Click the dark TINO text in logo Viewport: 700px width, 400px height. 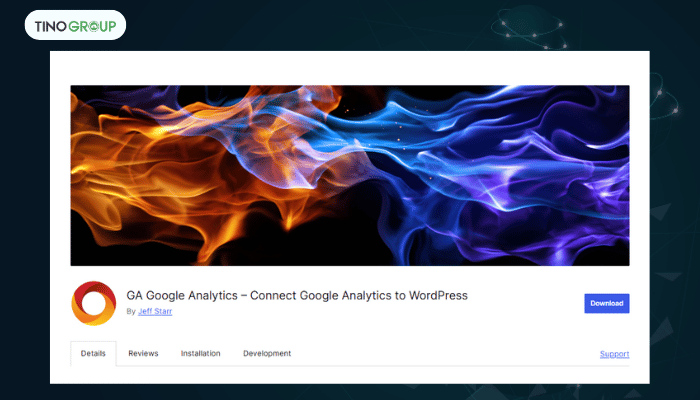click(50, 26)
